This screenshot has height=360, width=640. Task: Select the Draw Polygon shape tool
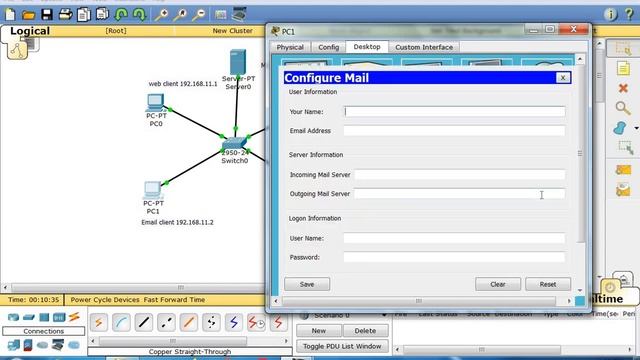(x=620, y=128)
